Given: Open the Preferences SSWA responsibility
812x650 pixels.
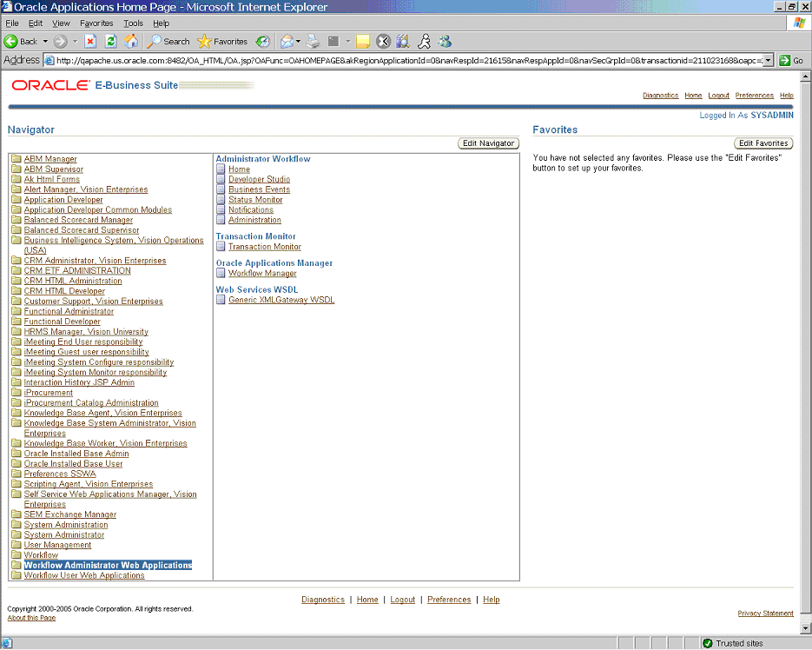Looking at the screenshot, I should pyautogui.click(x=60, y=474).
